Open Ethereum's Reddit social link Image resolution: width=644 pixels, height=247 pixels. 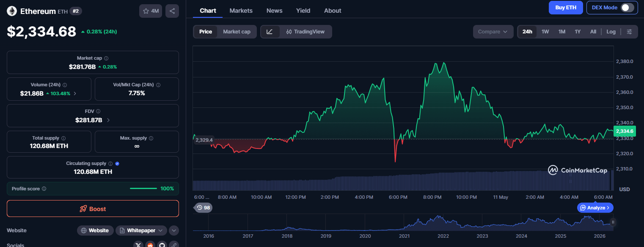[x=150, y=245]
